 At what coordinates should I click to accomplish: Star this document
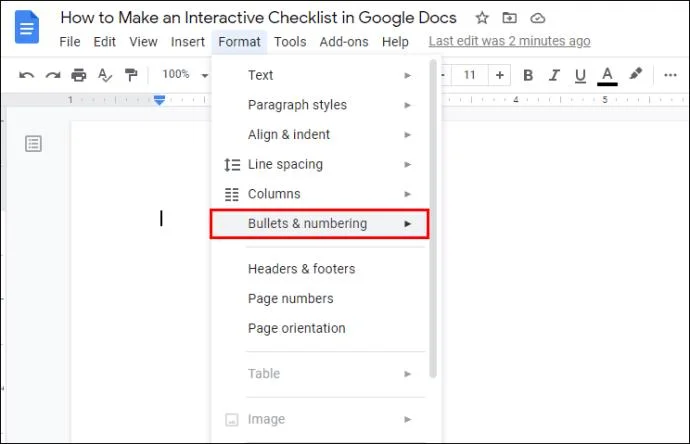[482, 18]
